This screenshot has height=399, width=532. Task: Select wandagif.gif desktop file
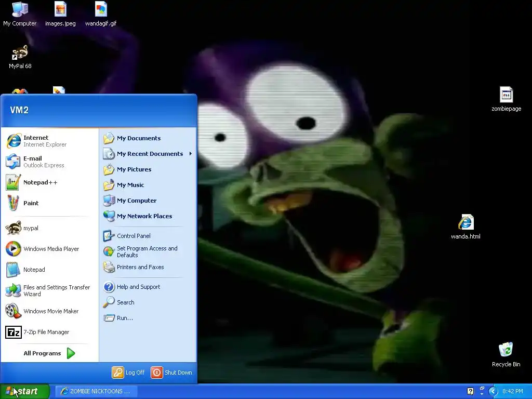point(101,14)
